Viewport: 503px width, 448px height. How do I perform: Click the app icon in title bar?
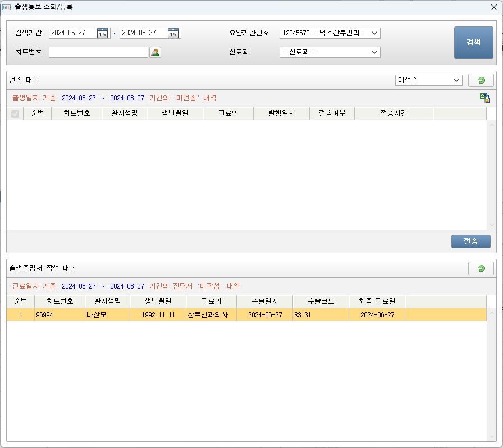coord(7,7)
